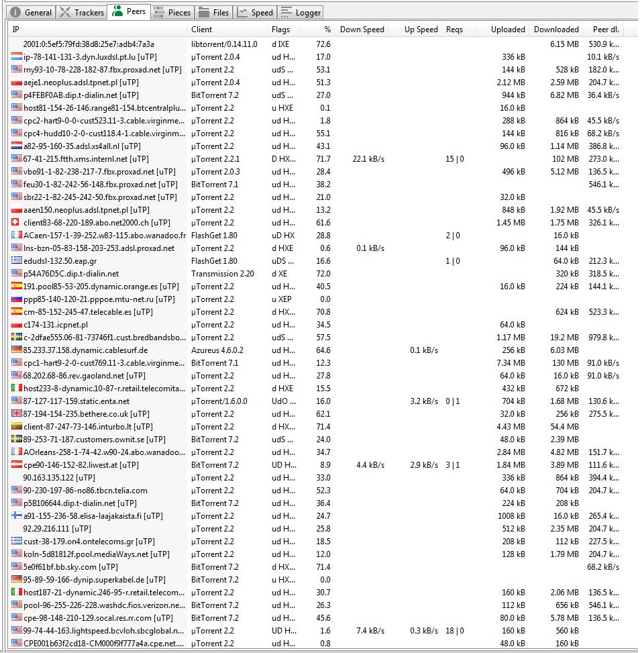The height and width of the screenshot is (653, 644).
Task: Select peer 68.202.68-86.rev.gaoland.net
Action: pyautogui.click(x=84, y=376)
